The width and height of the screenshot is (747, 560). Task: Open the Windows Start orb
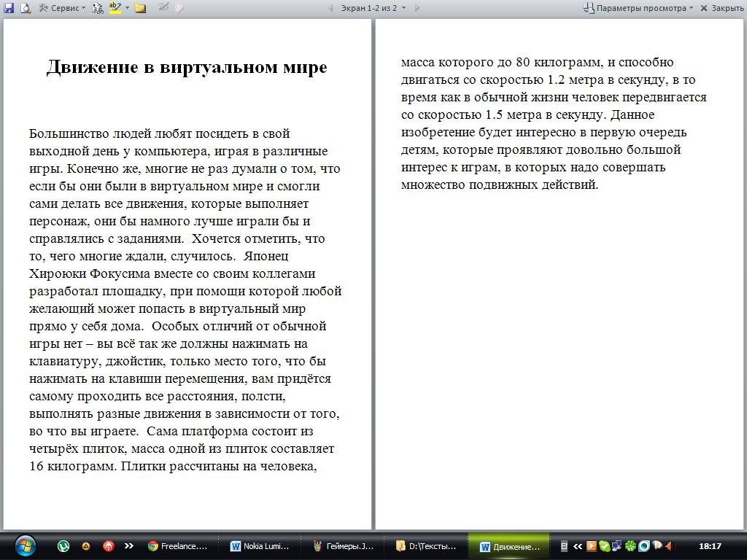pos(25,545)
